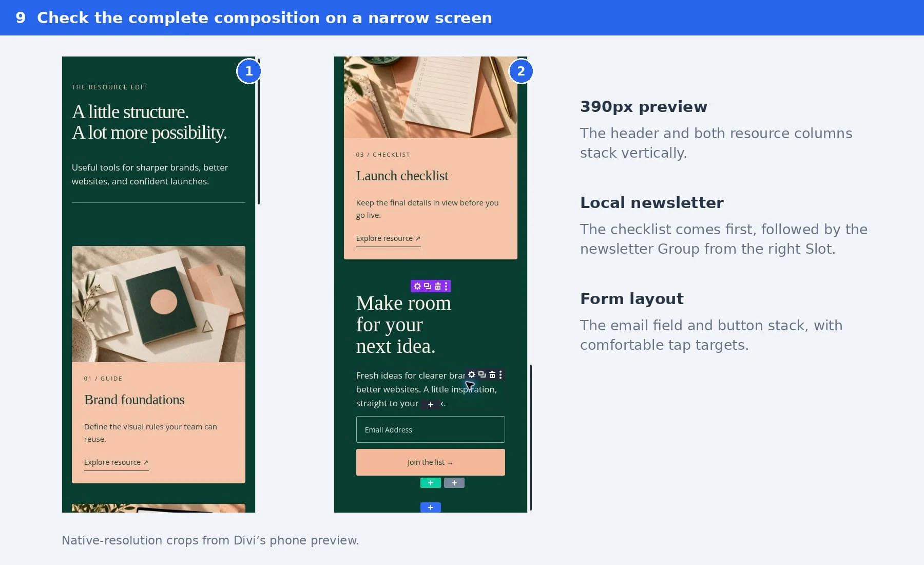924x565 pixels.
Task: Click 'Define the visual rules' description text
Action: point(150,433)
